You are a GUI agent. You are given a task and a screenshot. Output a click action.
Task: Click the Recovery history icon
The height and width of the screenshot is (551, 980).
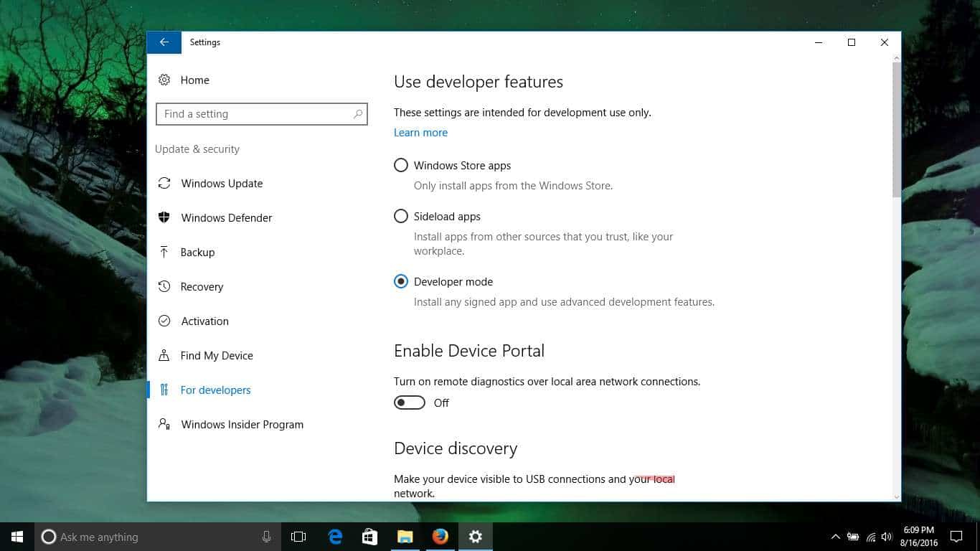pyautogui.click(x=164, y=287)
